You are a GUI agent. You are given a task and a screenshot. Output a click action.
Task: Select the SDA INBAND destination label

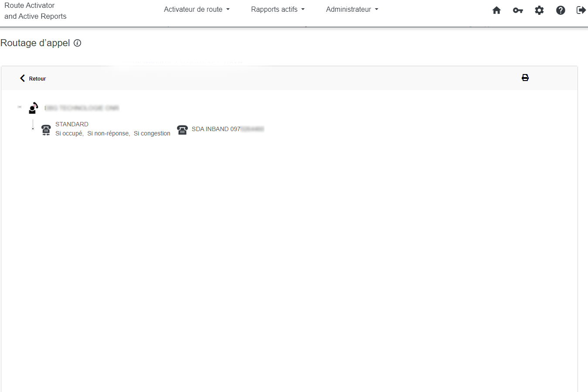[216, 129]
